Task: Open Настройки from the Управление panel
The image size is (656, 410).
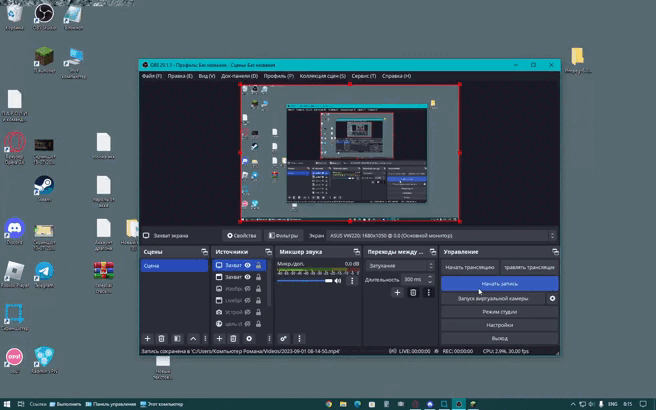Action: tap(500, 325)
